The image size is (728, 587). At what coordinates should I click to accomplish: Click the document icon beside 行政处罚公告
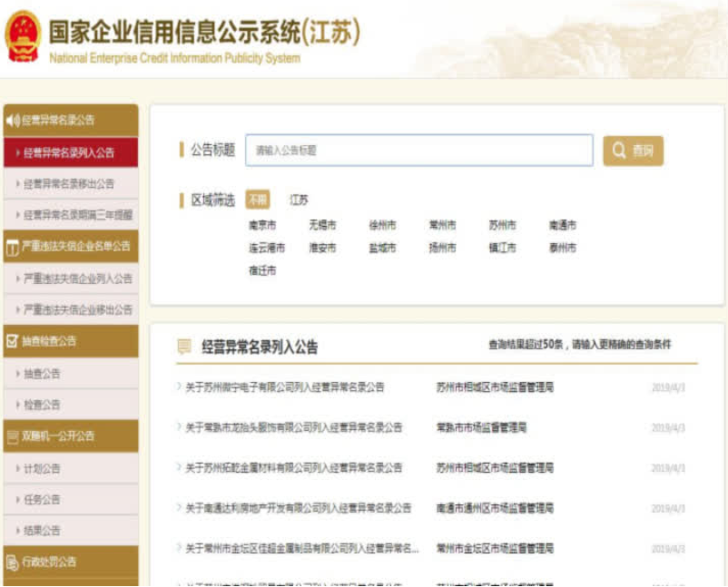(12, 562)
